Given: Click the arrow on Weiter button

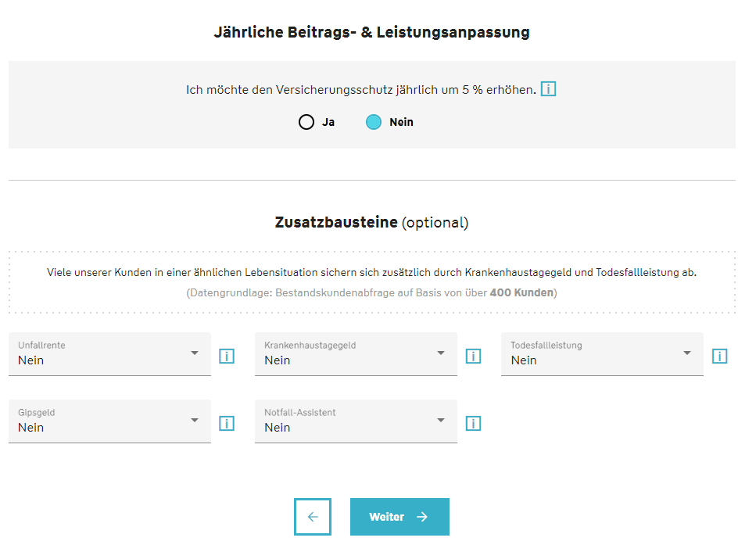Looking at the screenshot, I should 422,517.
